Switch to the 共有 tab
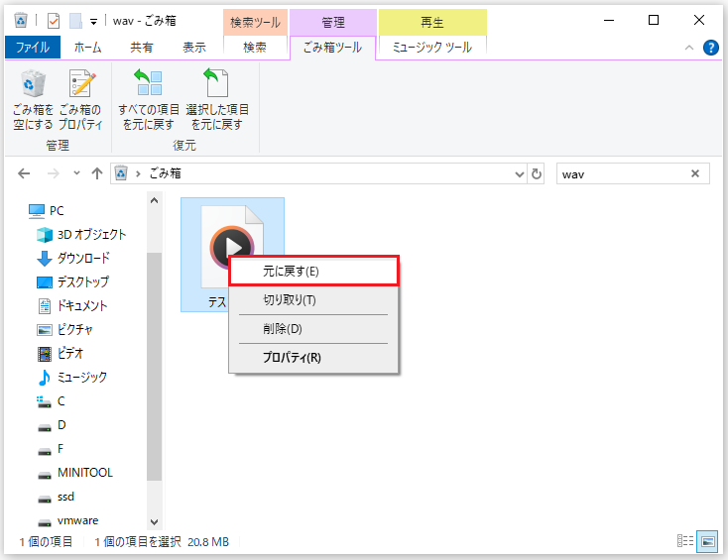This screenshot has width=728, height=560. click(x=142, y=48)
